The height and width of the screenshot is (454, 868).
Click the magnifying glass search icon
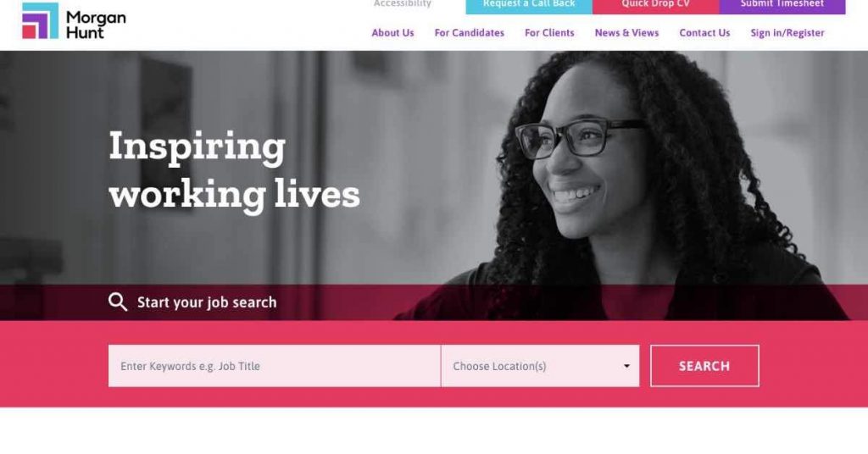pos(117,302)
